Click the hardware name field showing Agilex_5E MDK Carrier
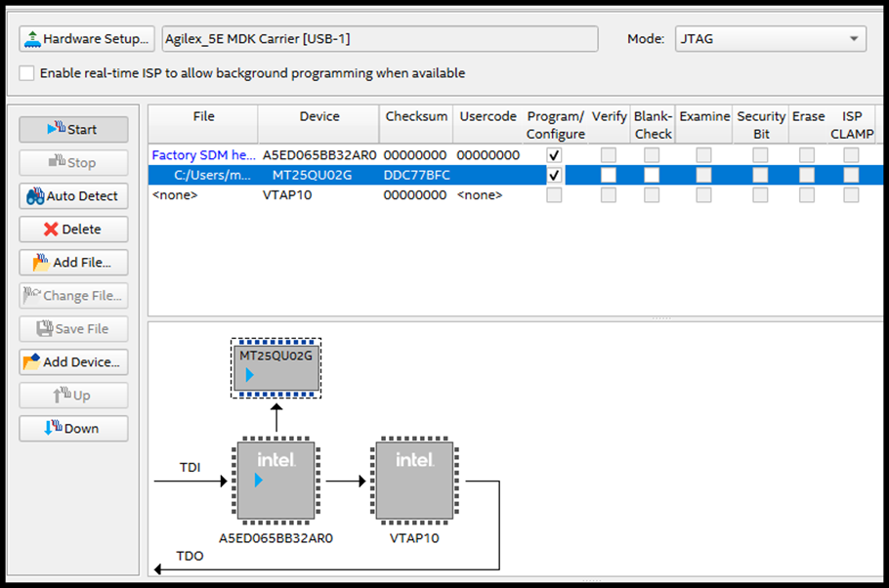This screenshot has height=588, width=889. click(379, 39)
